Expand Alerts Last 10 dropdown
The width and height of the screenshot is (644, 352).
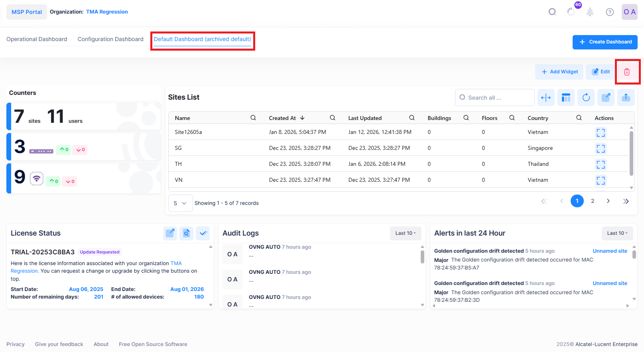coord(617,233)
